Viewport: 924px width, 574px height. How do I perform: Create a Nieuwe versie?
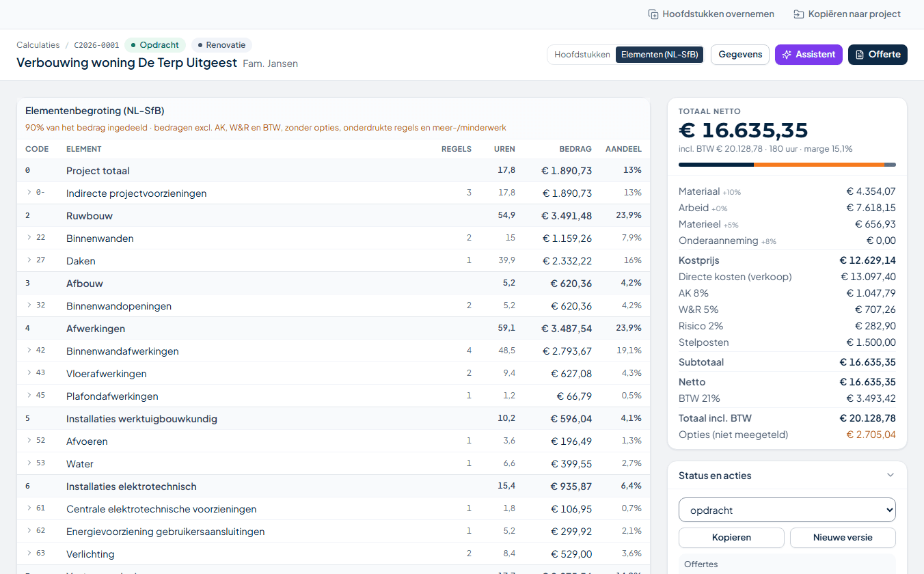point(843,538)
